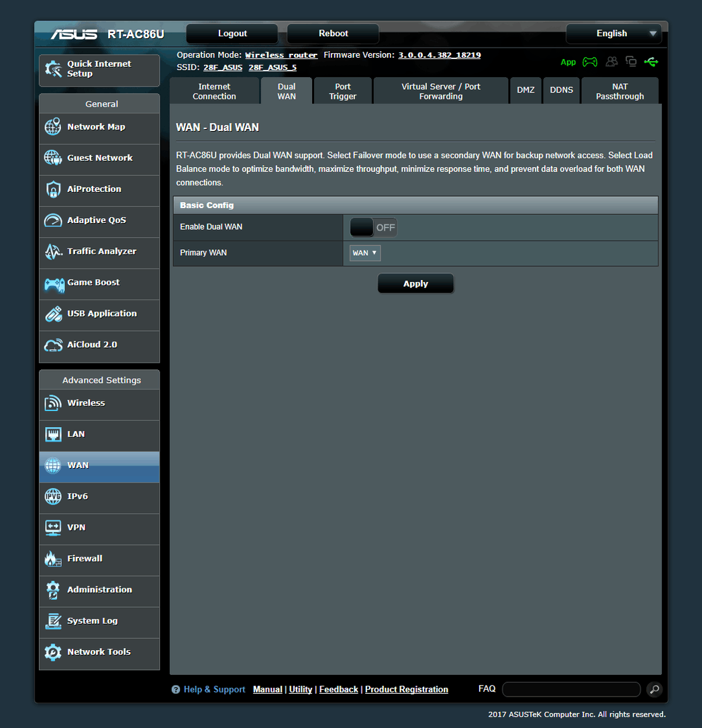Viewport: 702px width, 728px height.
Task: Click the Help & Support text
Action: pos(214,690)
